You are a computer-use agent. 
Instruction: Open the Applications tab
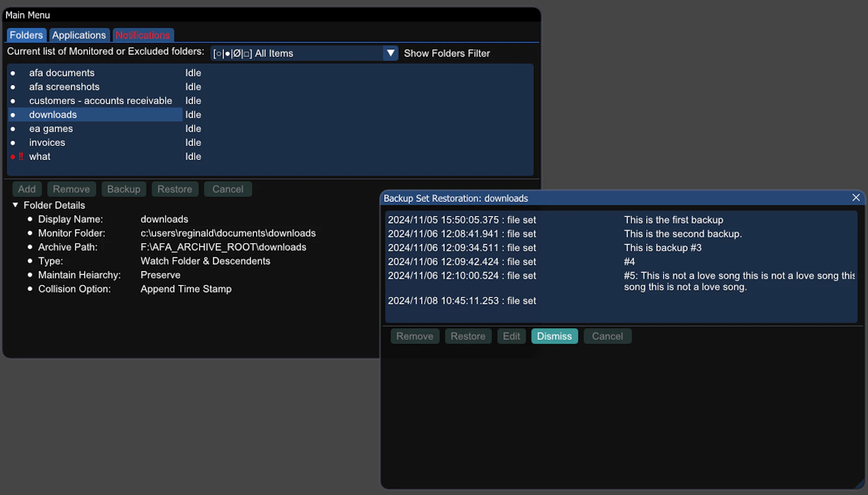point(79,35)
